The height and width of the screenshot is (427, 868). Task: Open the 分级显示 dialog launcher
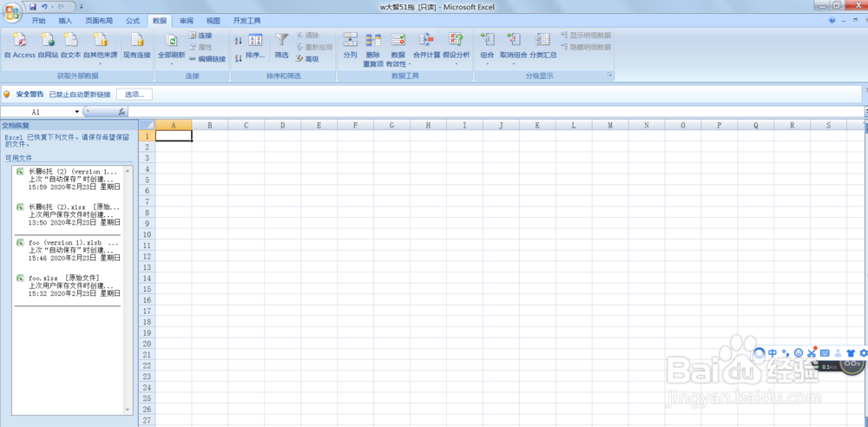pyautogui.click(x=610, y=76)
